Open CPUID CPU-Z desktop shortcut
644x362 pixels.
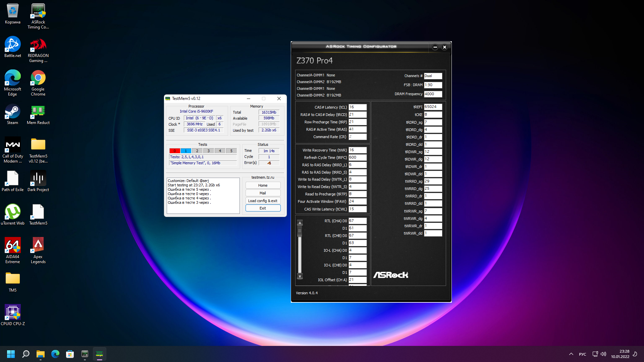point(13,312)
